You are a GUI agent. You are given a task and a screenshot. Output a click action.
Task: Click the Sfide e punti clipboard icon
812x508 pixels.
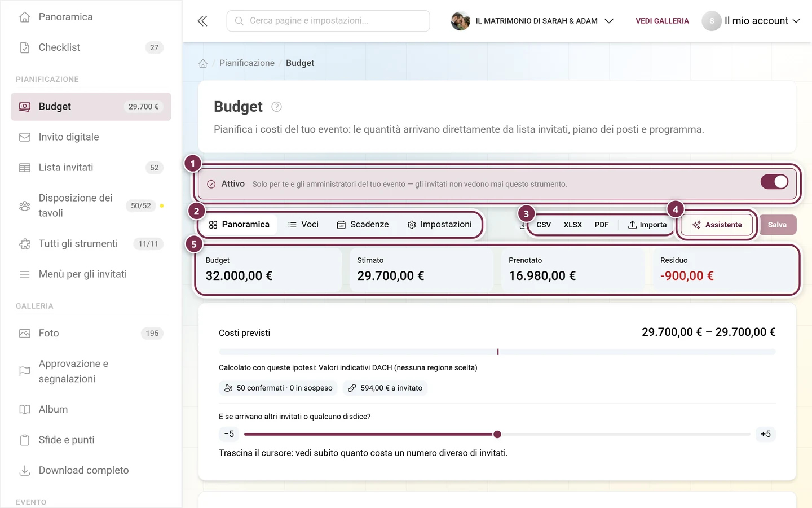click(x=25, y=440)
